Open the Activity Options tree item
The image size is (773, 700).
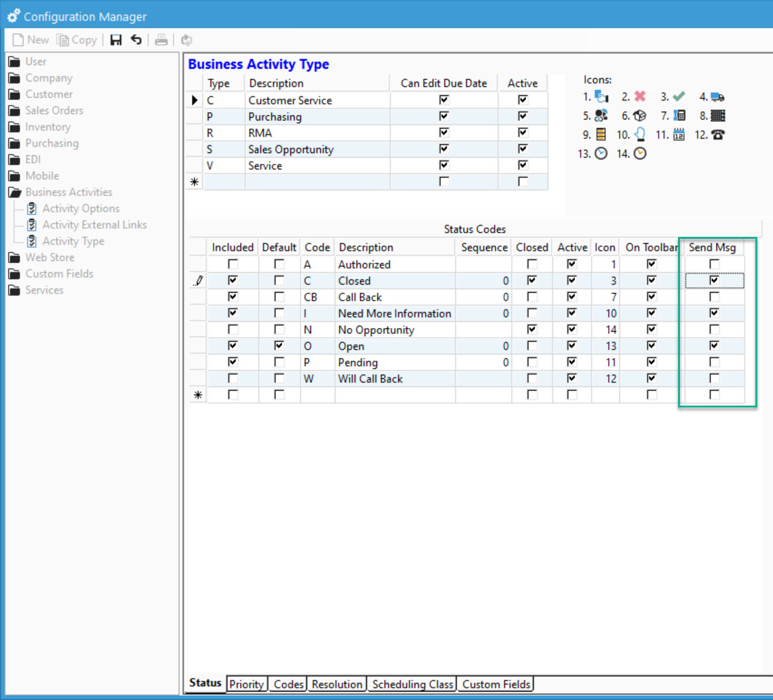(x=81, y=209)
